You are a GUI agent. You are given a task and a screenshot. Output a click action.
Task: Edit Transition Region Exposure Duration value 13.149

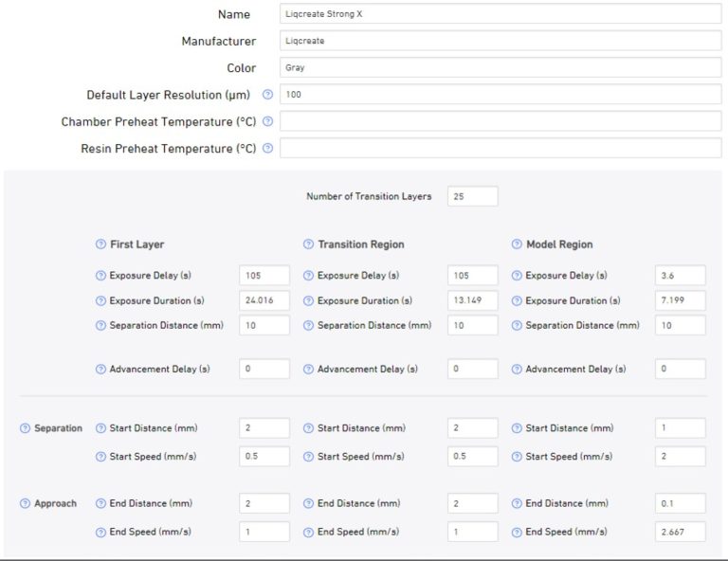point(472,300)
